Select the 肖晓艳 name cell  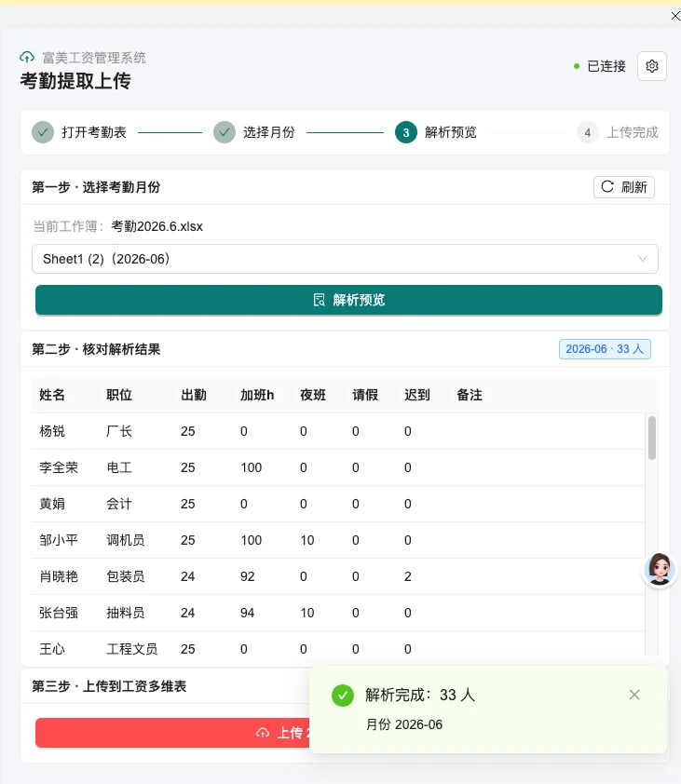tap(59, 576)
